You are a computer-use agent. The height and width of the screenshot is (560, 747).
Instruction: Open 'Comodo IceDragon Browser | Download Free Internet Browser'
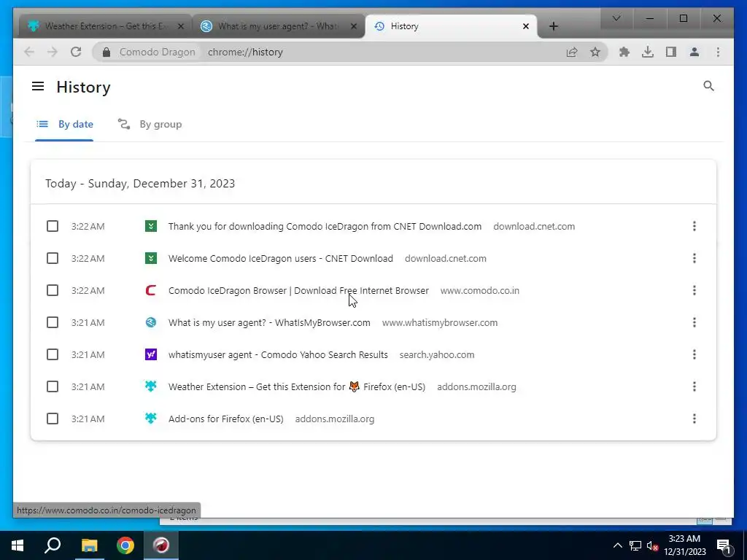tap(298, 290)
